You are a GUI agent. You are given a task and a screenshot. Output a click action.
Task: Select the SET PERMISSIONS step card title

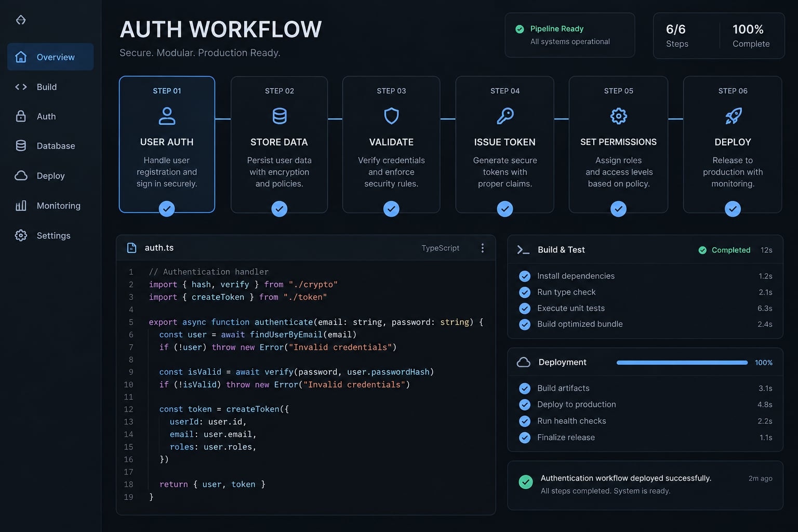[x=618, y=142]
